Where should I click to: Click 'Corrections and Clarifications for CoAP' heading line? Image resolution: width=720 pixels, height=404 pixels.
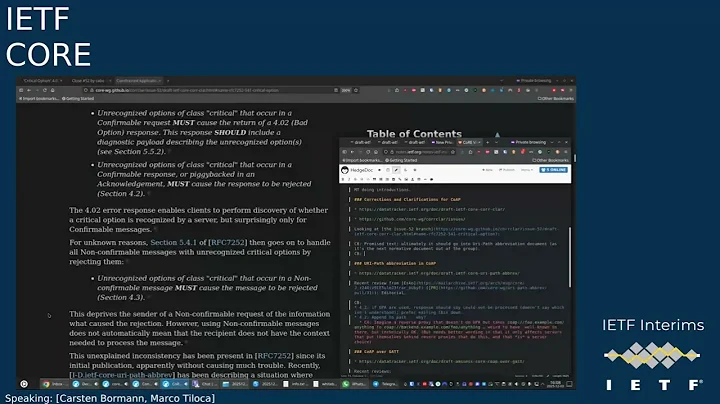pyautogui.click(x=407, y=200)
